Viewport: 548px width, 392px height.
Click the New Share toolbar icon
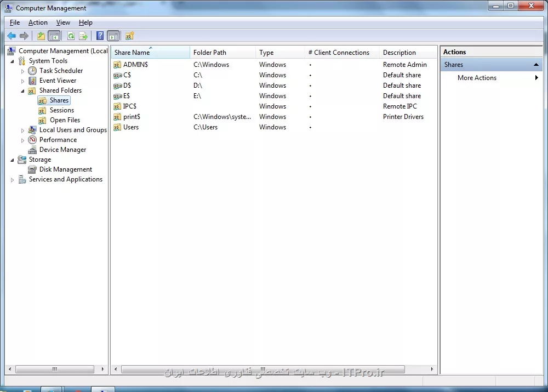coord(130,36)
